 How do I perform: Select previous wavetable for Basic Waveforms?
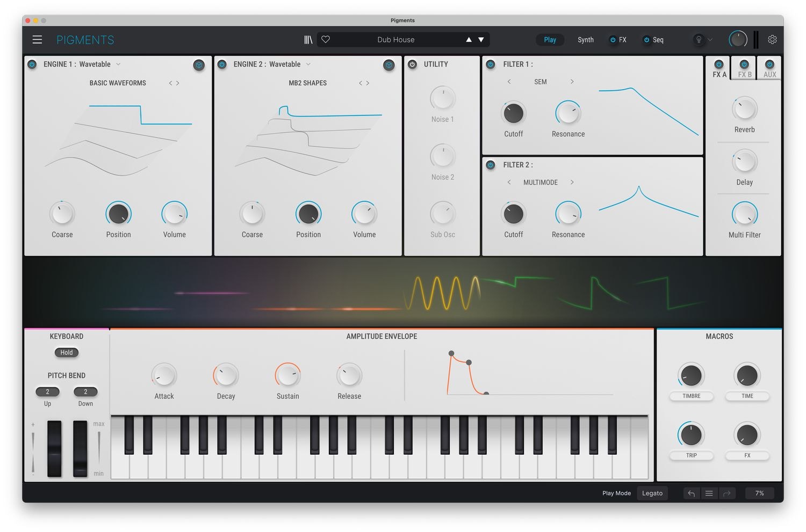pyautogui.click(x=170, y=83)
